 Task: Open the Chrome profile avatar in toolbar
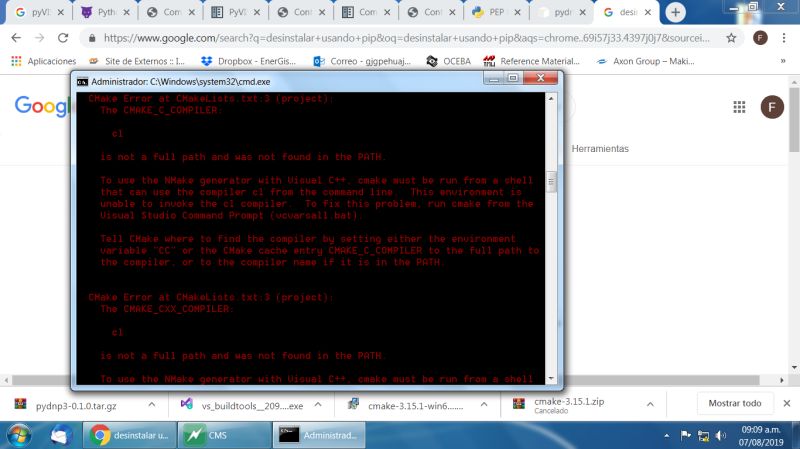tap(760, 38)
